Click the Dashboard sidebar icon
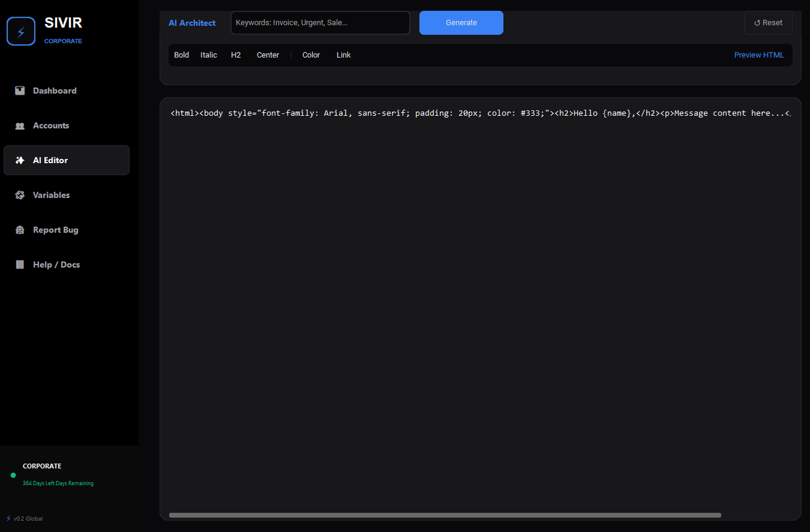This screenshot has width=810, height=532. tap(20, 90)
